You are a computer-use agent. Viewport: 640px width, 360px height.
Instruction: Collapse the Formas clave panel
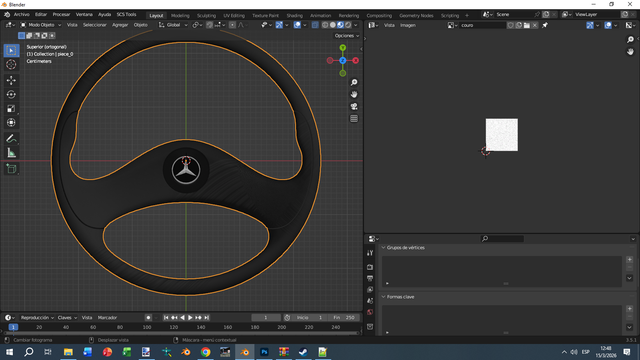384,297
